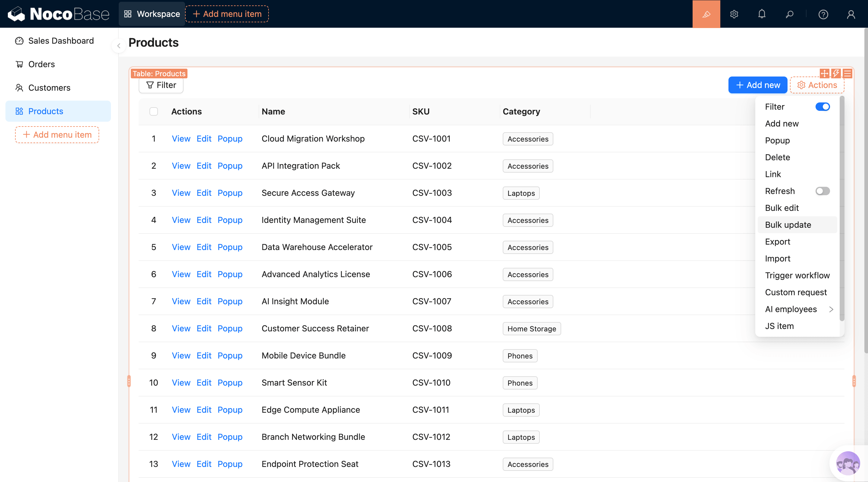Open the settings gear in top bar
Image resolution: width=868 pixels, height=482 pixels.
point(734,14)
